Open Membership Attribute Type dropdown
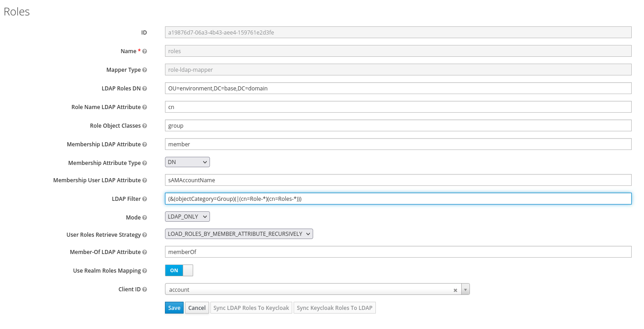The width and height of the screenshot is (644, 329). pos(187,162)
